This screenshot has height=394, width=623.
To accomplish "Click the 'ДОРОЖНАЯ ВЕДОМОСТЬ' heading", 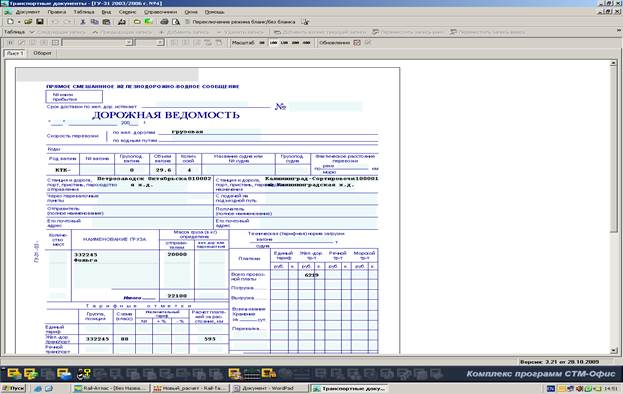I will [x=166, y=115].
